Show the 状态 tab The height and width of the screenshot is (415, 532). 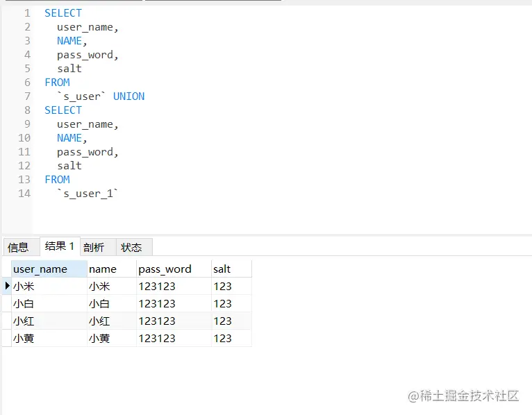click(131, 247)
